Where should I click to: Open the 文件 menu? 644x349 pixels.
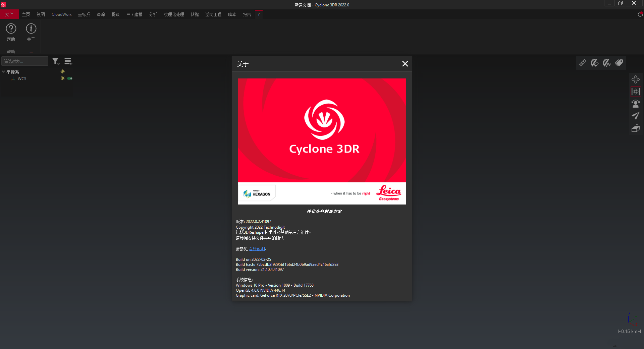click(x=9, y=14)
